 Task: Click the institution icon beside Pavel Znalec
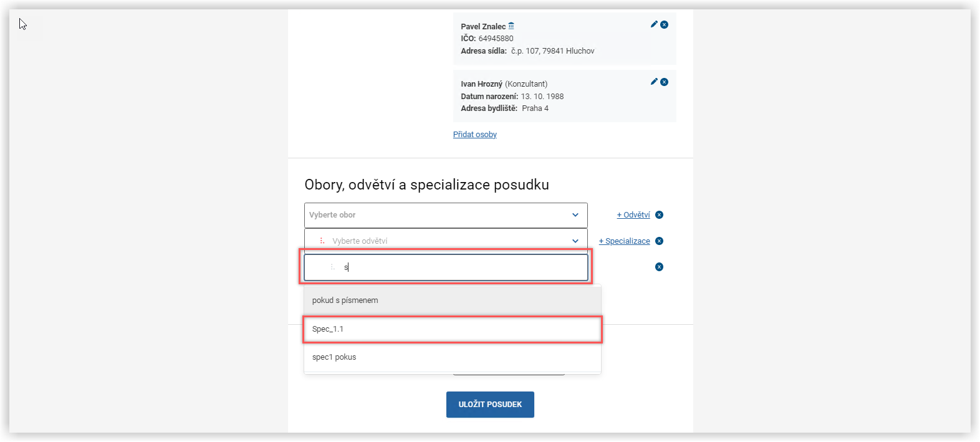pos(511,26)
